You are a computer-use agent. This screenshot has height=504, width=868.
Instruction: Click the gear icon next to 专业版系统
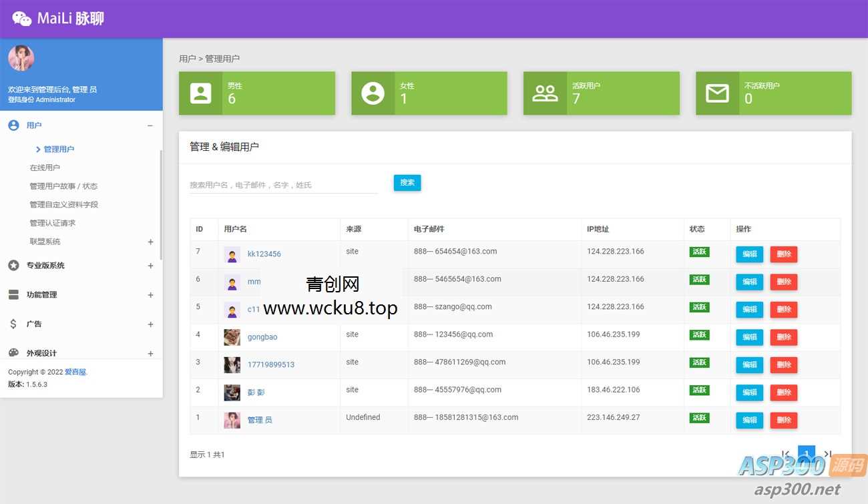click(x=12, y=265)
